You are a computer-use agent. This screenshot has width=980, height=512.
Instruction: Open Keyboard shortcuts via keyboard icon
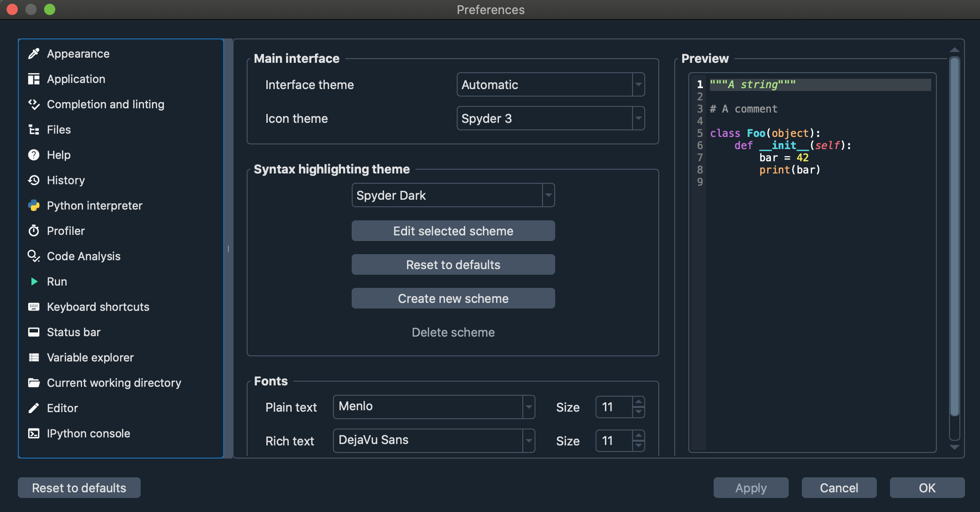34,307
